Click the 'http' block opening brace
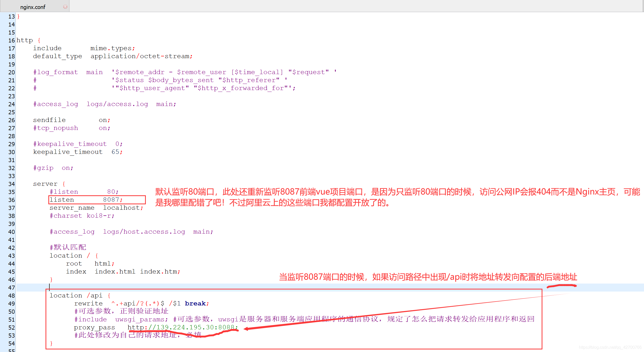 39,40
